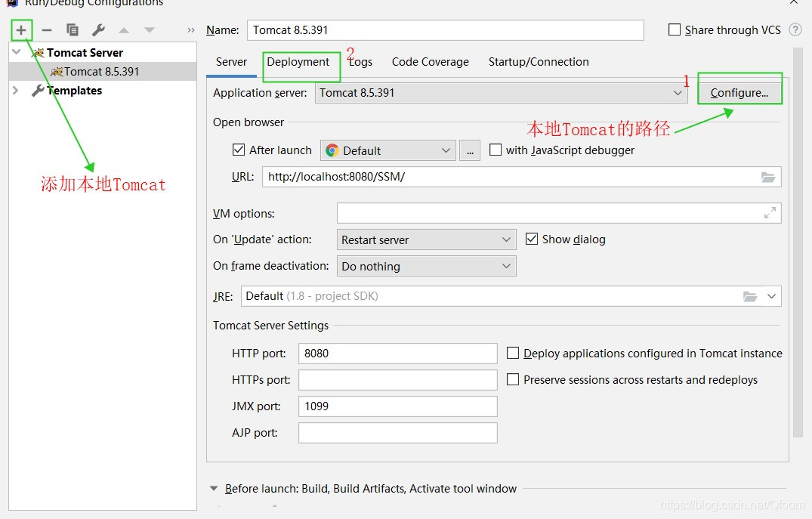The image size is (812, 519).
Task: Add a new configuration with plus icon
Action: (21, 30)
